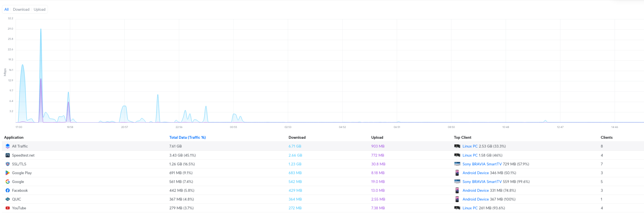Open Android Device link in QUIC row
The width and height of the screenshot is (644, 214).
tap(475, 199)
